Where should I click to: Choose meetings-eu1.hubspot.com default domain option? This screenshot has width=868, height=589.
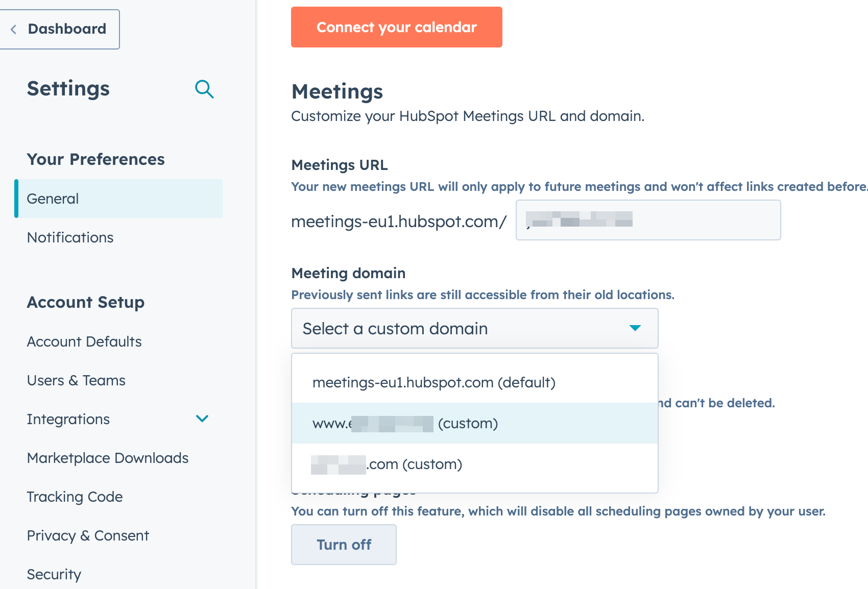pyautogui.click(x=434, y=382)
